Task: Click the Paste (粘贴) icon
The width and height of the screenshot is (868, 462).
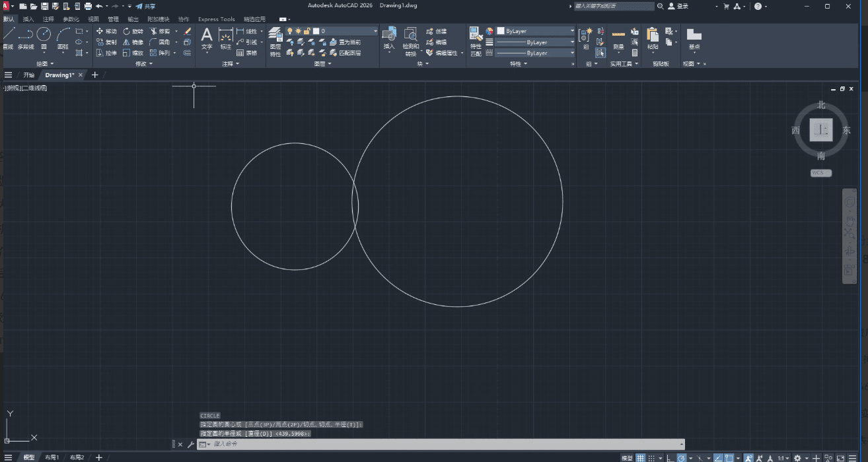Action: coord(653,39)
